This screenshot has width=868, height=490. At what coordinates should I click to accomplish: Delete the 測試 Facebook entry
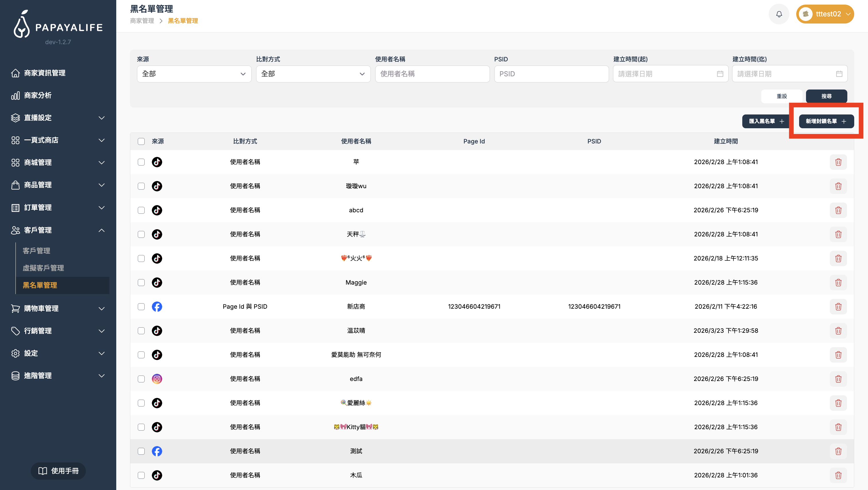(838, 451)
